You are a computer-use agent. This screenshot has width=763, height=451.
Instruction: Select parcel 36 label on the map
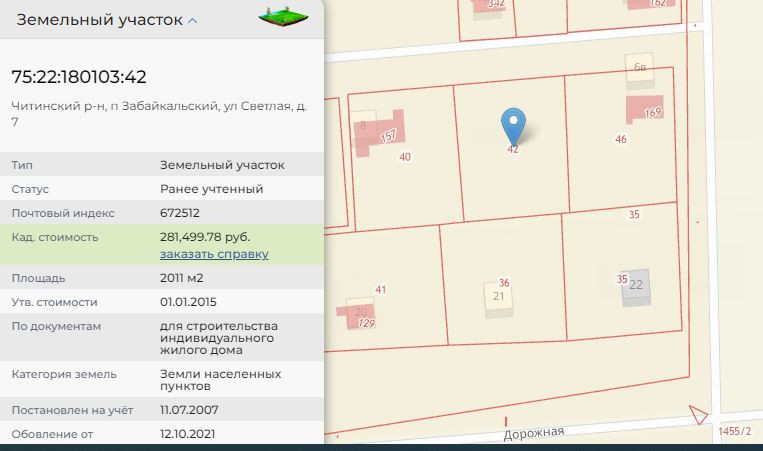tap(504, 283)
